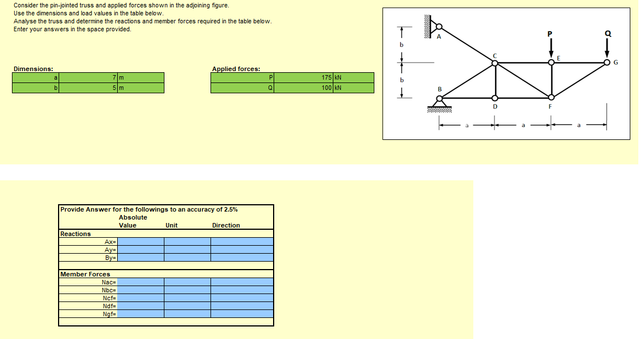Click the dimension a value cell showing 7
The height and width of the screenshot is (339, 644).
(88, 77)
